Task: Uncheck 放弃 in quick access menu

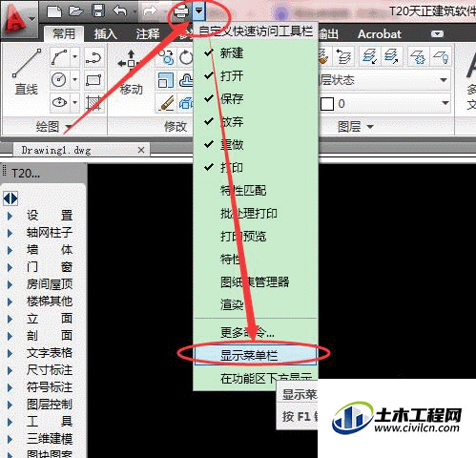Action: pos(256,121)
